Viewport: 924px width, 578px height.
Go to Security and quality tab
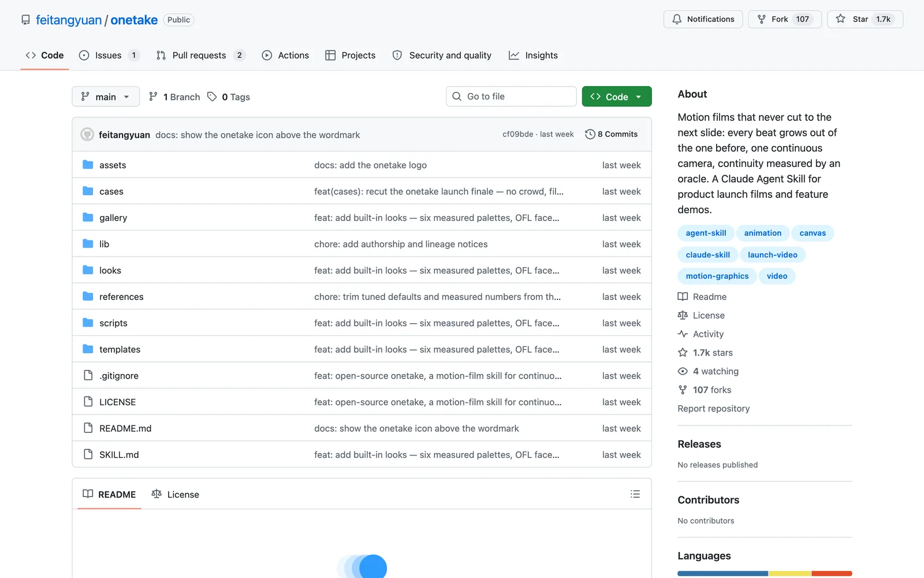(x=442, y=55)
